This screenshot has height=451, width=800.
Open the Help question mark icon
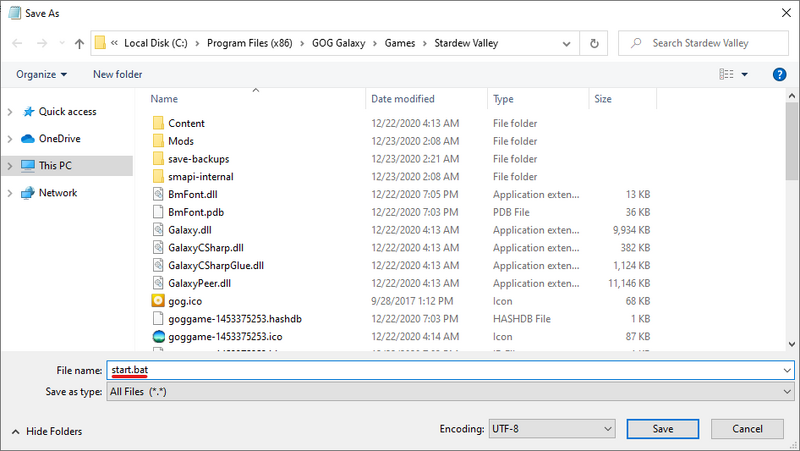tap(779, 74)
